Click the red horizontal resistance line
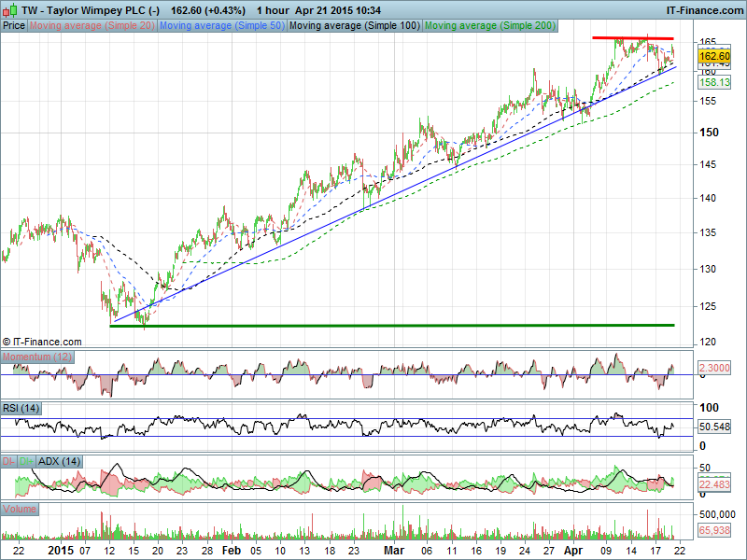 (632, 38)
